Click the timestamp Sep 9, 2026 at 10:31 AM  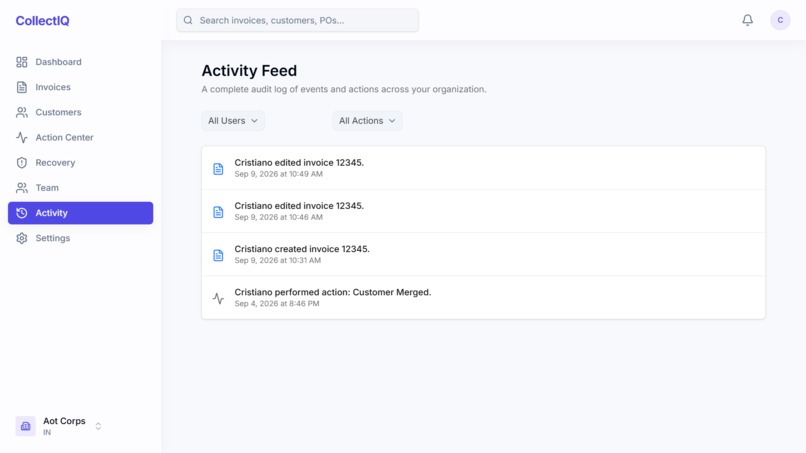pyautogui.click(x=278, y=261)
